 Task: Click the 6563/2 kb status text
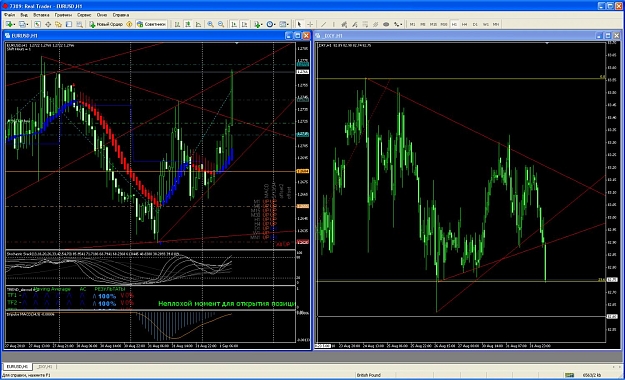click(x=592, y=375)
